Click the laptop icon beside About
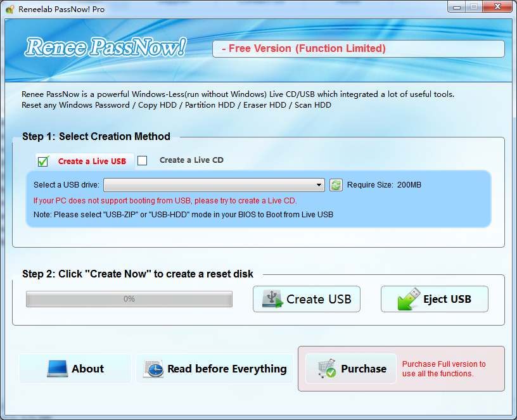The image size is (517, 420). coord(57,369)
